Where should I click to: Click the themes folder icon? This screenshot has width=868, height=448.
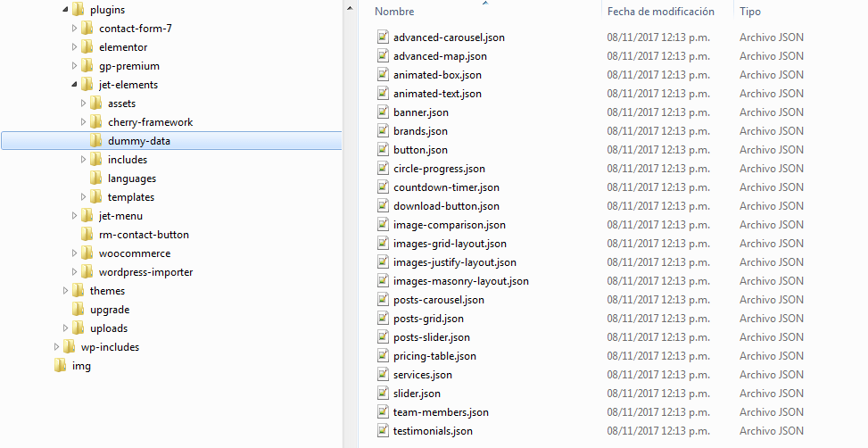[x=78, y=291]
